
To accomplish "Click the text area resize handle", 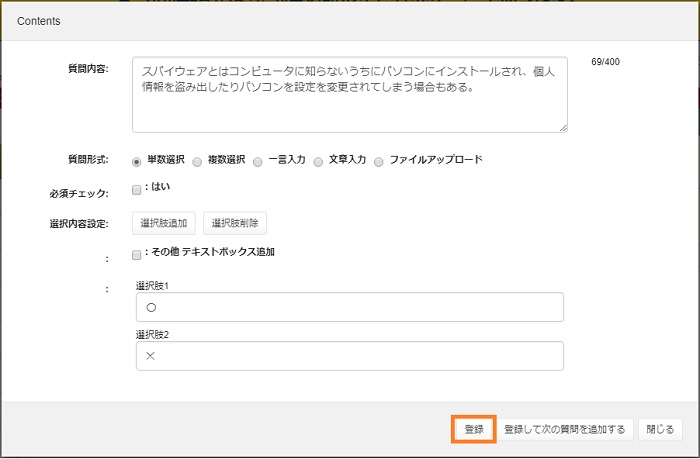I will (x=563, y=127).
